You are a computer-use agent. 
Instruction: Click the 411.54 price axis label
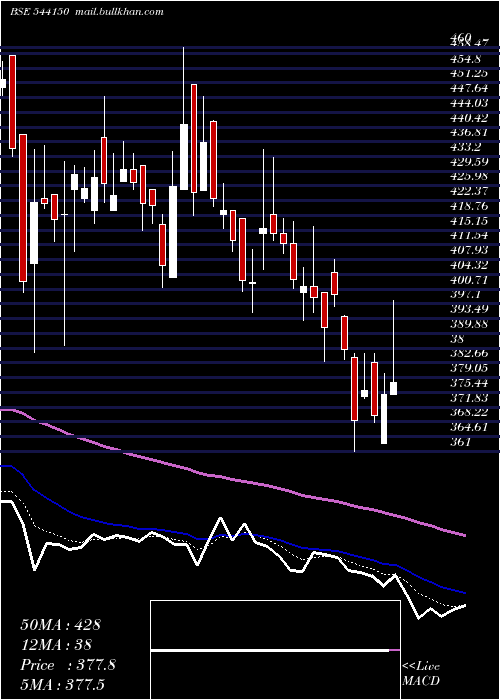tap(469, 235)
